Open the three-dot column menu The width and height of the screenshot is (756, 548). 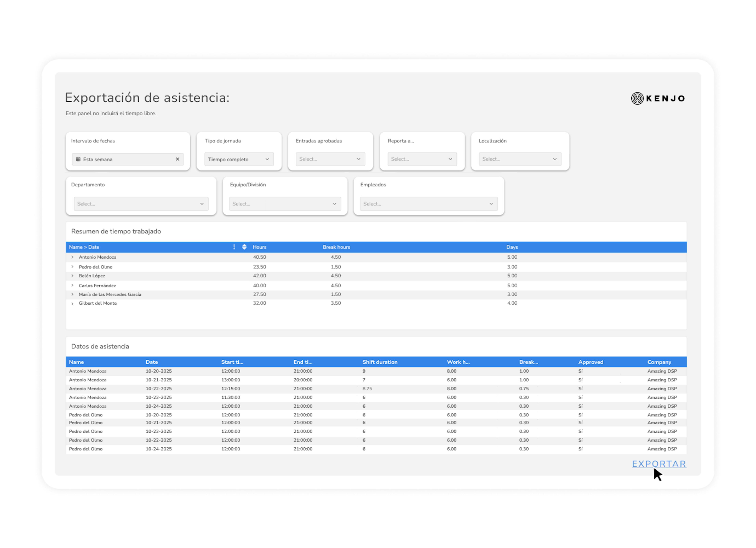[x=234, y=247]
